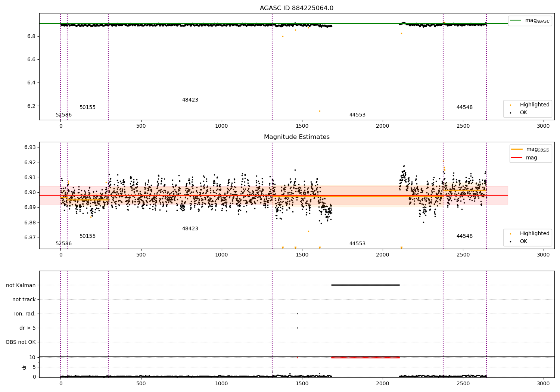Click the 'dr > 5' axis label
Image resolution: width=560 pixels, height=392 pixels.
(28, 328)
